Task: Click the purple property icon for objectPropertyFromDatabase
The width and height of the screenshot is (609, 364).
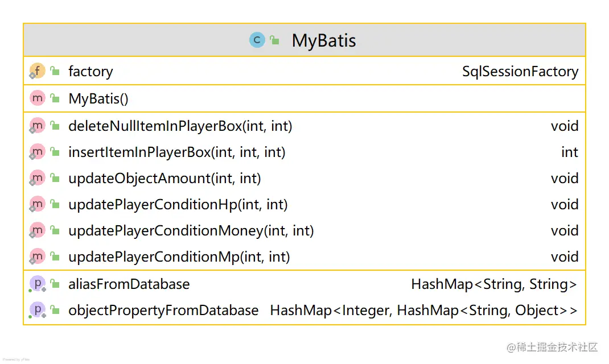Action: [x=38, y=310]
